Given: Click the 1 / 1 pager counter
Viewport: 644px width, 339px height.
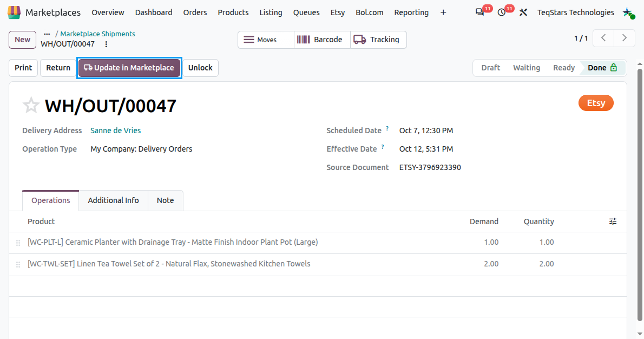Looking at the screenshot, I should point(581,38).
